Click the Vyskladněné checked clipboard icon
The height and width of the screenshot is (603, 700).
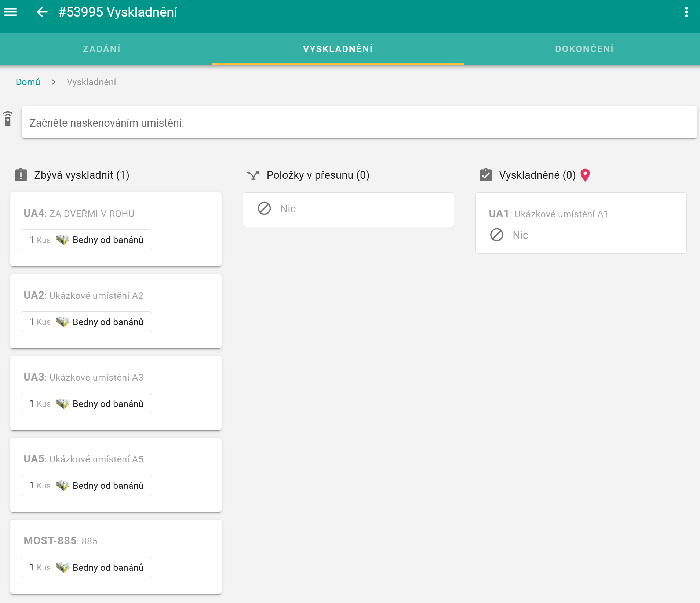[x=486, y=175]
